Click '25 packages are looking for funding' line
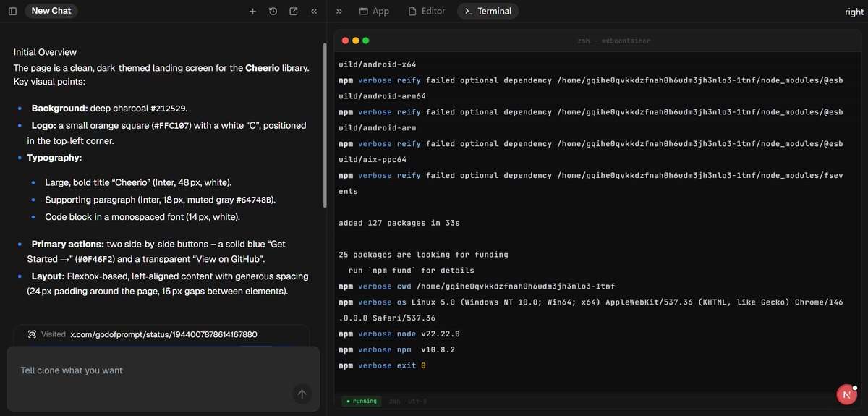Viewport: 868px width, 416px height. coord(423,255)
